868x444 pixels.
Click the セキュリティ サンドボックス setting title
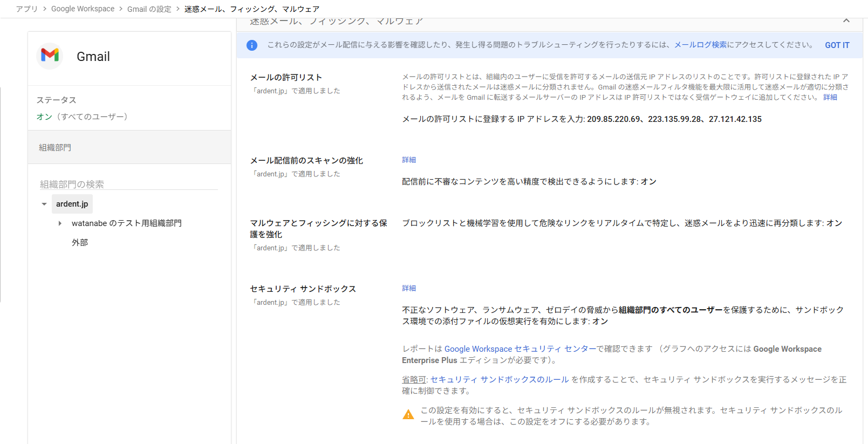(x=303, y=289)
